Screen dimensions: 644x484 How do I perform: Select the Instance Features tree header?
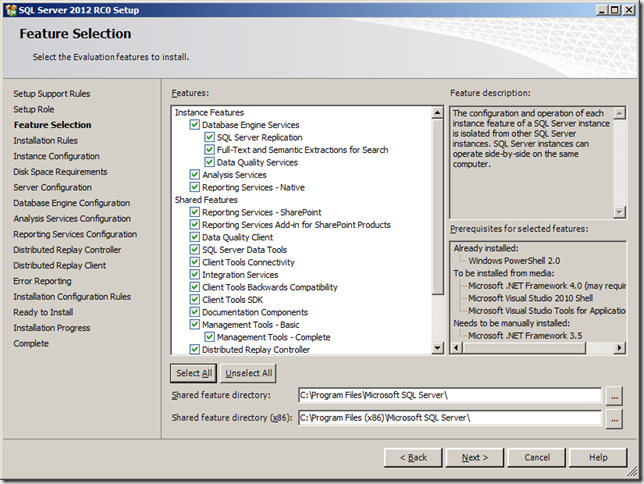[209, 112]
